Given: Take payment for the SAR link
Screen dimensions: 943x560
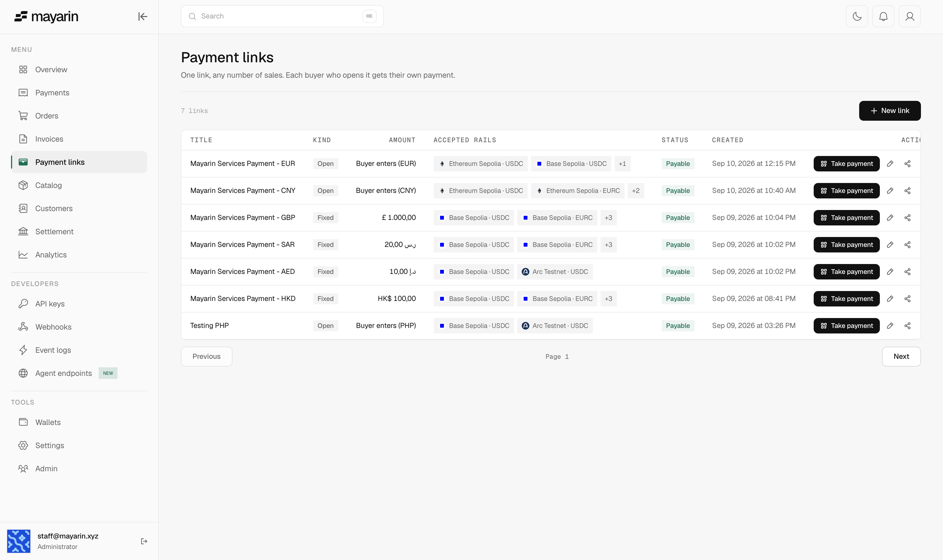Looking at the screenshot, I should (846, 244).
